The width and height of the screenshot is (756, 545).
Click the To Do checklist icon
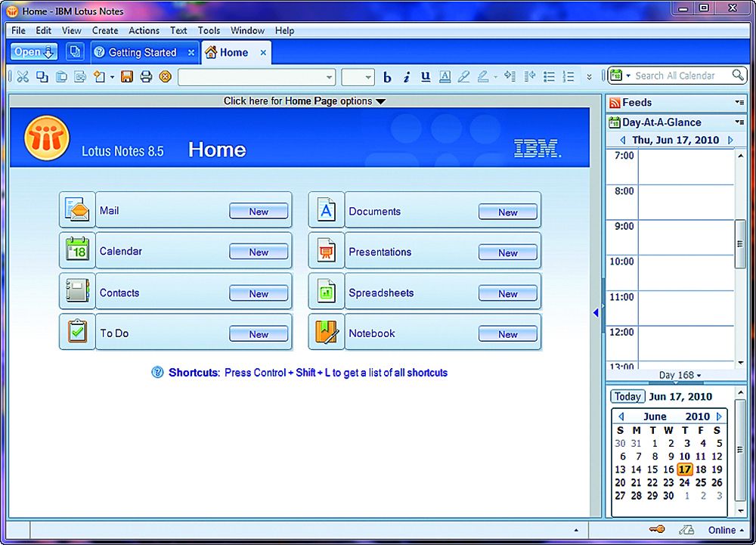77,332
